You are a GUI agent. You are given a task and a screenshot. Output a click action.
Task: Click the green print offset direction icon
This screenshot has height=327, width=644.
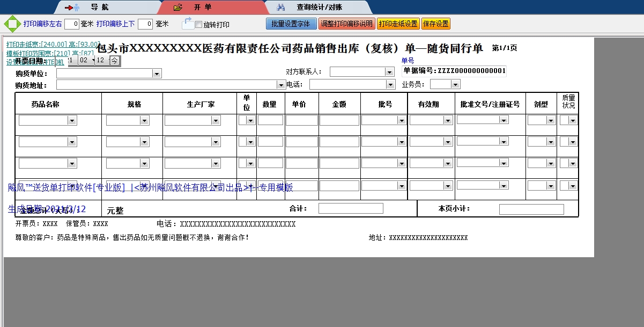click(12, 24)
